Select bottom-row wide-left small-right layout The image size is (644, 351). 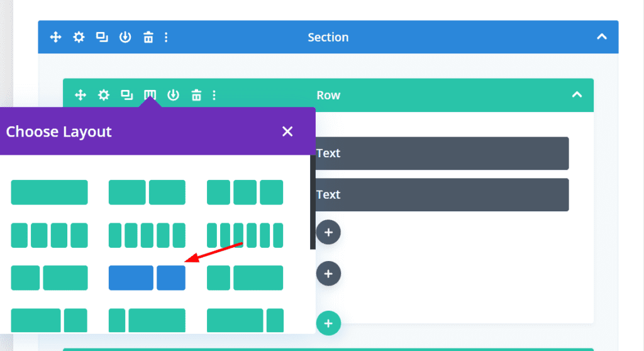point(49,320)
